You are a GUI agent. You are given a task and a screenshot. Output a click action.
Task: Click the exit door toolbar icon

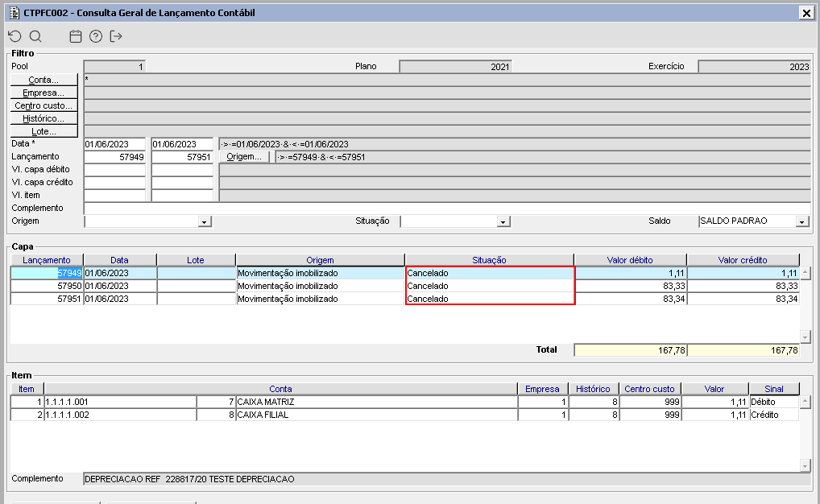(116, 36)
